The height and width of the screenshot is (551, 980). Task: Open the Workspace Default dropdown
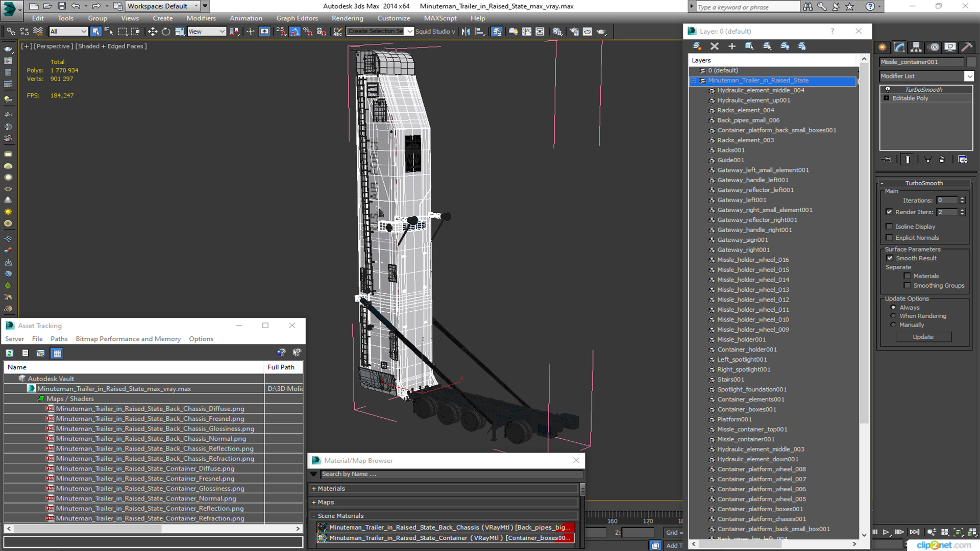(x=163, y=6)
